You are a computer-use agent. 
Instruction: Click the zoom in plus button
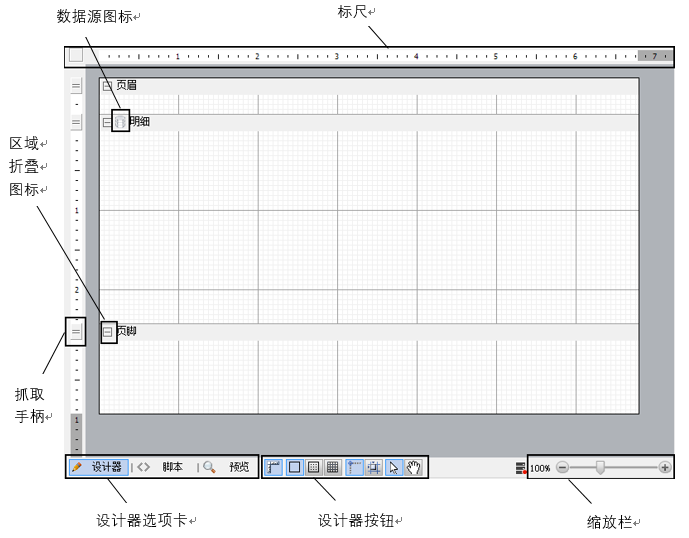[665, 467]
